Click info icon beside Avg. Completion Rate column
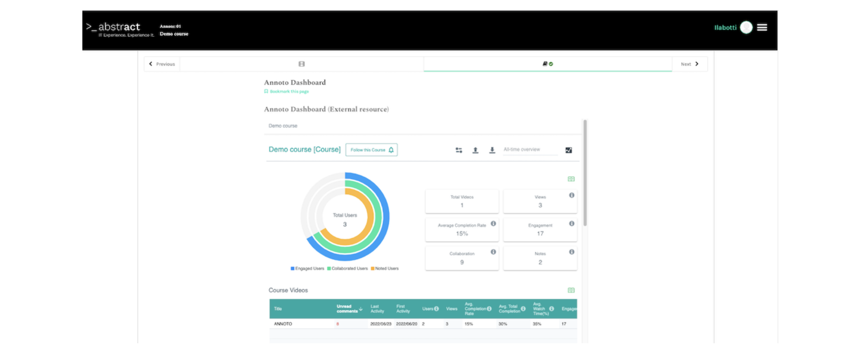868x359 pixels. [x=489, y=309]
